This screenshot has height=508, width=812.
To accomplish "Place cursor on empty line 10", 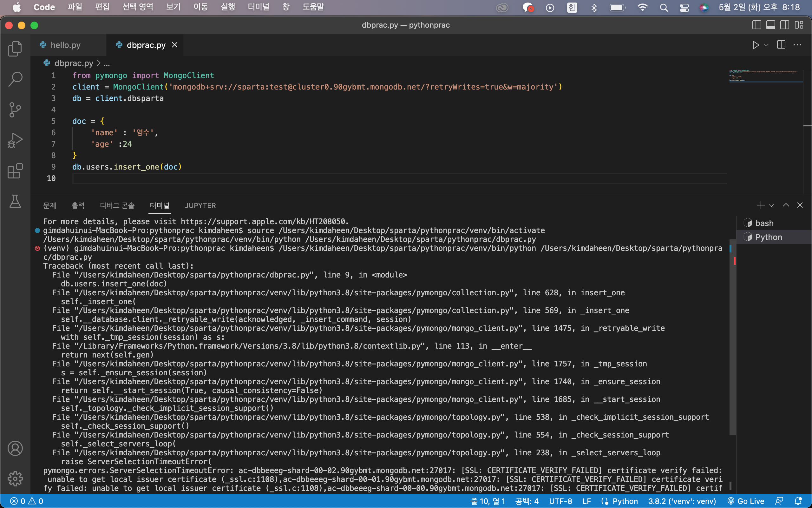I will tap(399, 178).
